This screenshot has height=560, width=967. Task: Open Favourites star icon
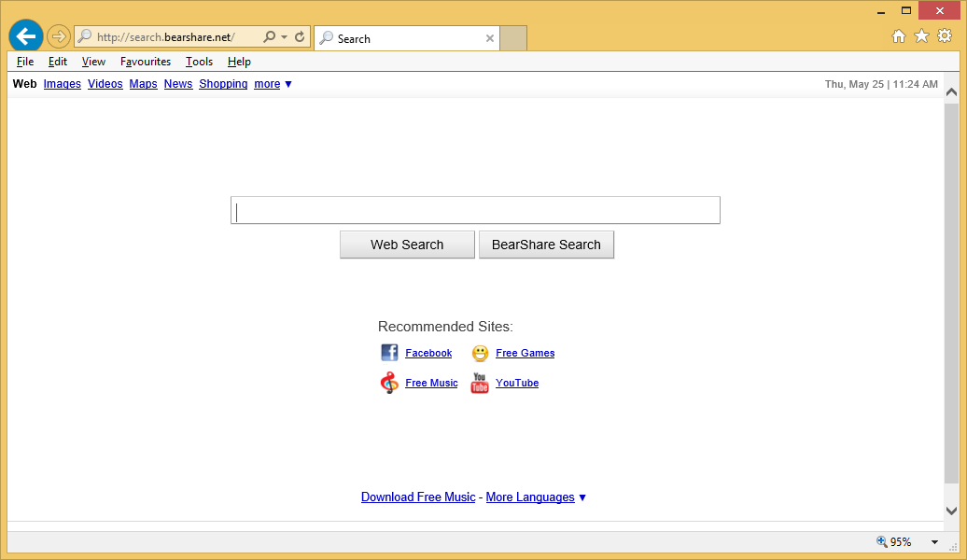921,36
